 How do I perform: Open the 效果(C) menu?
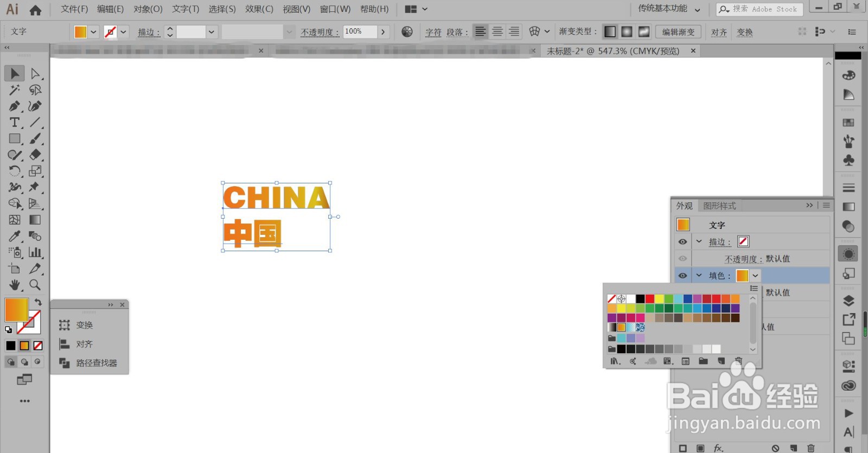[x=259, y=9]
